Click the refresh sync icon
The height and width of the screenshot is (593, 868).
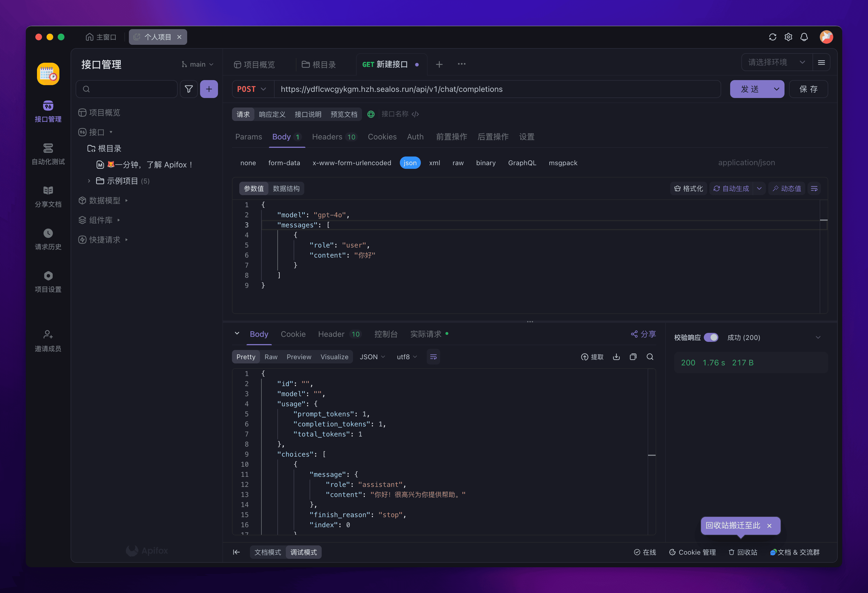pyautogui.click(x=772, y=37)
